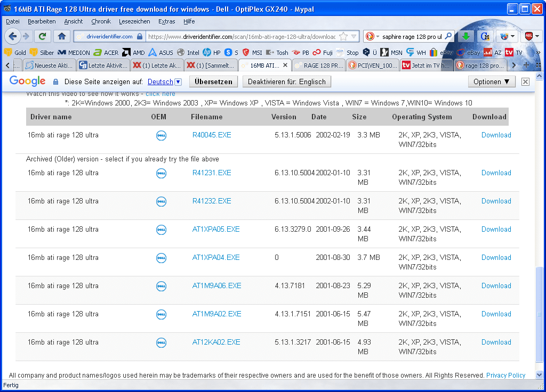Click the 'click here' video link
The height and width of the screenshot is (392, 546).
[160, 94]
